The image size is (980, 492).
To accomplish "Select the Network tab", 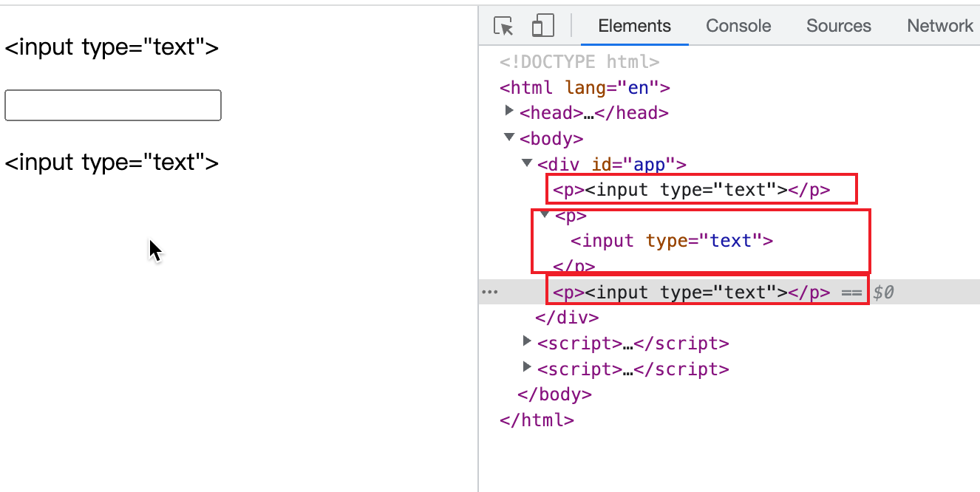I will click(939, 26).
